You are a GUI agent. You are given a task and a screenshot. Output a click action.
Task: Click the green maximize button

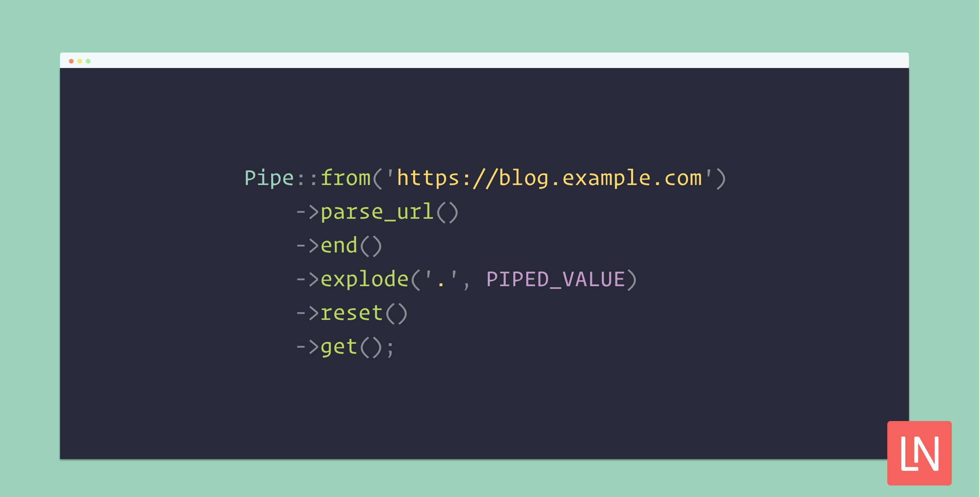click(88, 61)
